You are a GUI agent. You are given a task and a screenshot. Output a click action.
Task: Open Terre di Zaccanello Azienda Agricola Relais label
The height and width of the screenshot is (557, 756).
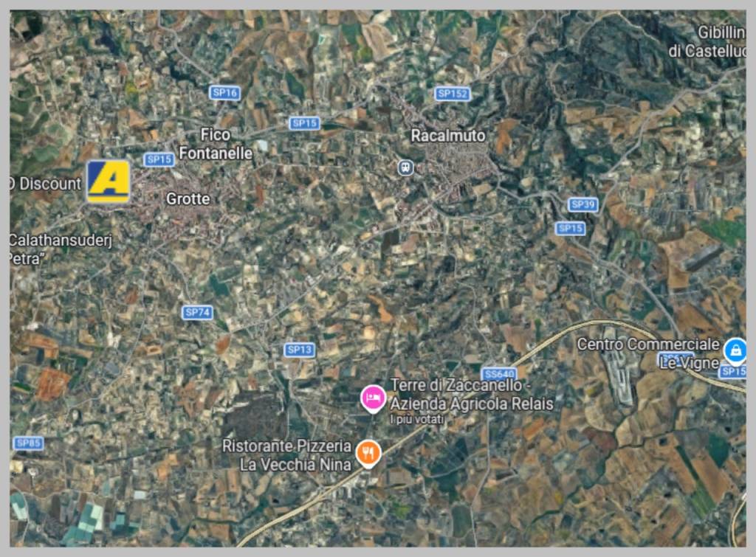(x=472, y=395)
